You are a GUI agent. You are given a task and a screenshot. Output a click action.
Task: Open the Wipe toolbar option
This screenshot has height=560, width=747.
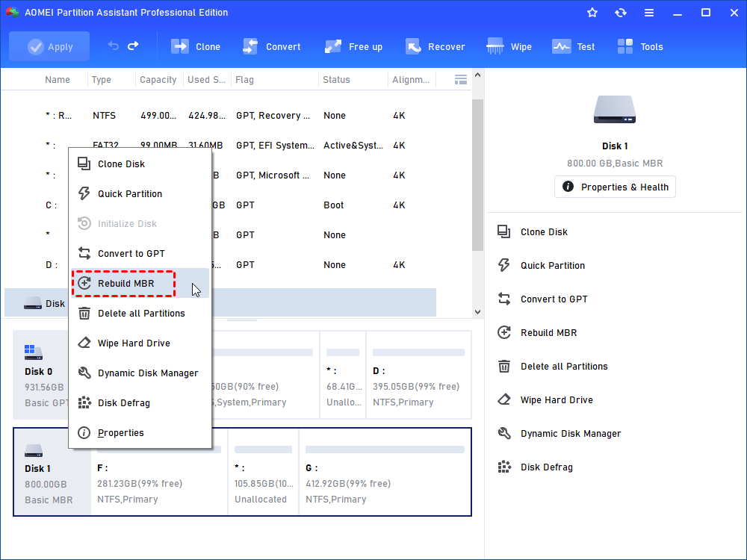pos(509,46)
